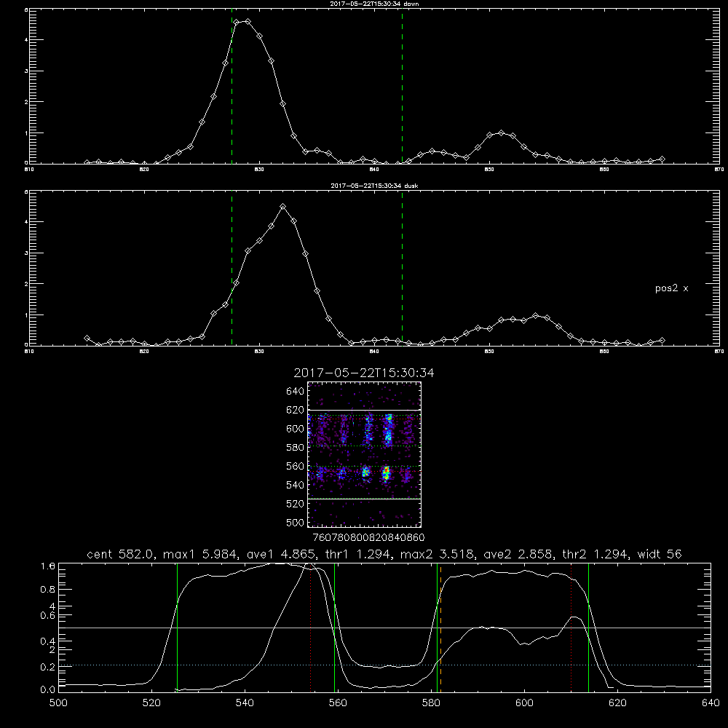Click the orange dashed vertical line in the bottom plot
This screenshot has width=728, height=728.
click(x=440, y=627)
